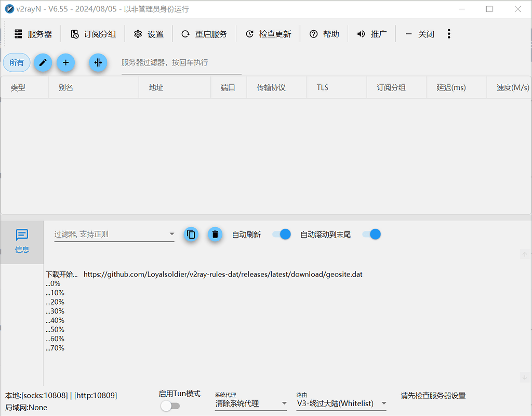Sort by the 订阅分组 column header
Viewport: 532px width, 416px height.
click(x=397, y=87)
